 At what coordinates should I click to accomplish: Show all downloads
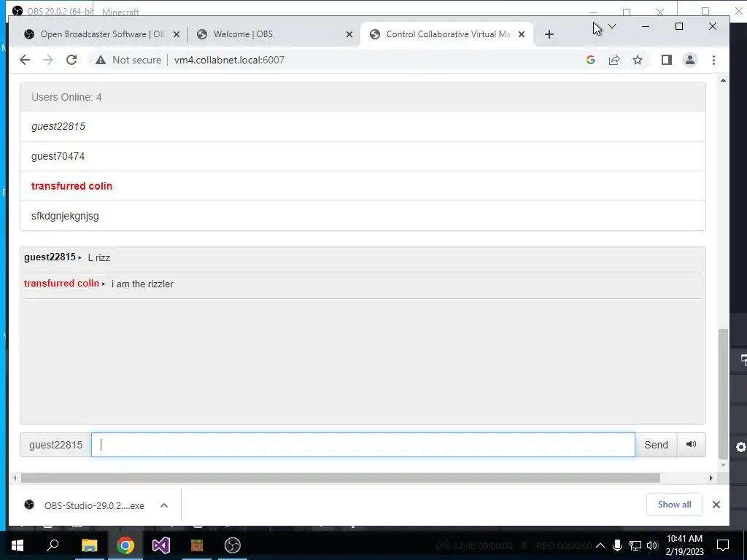point(674,505)
